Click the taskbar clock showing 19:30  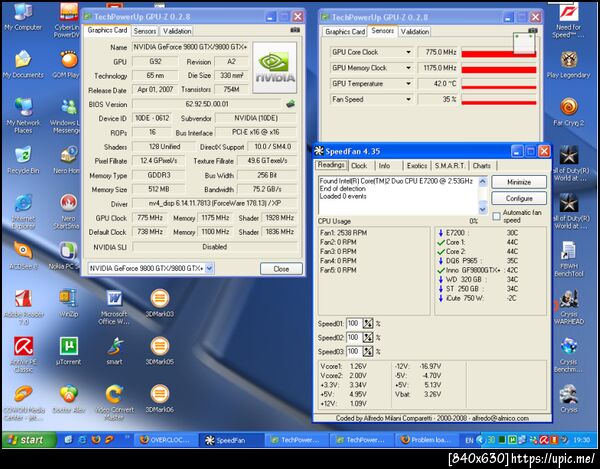click(x=581, y=440)
